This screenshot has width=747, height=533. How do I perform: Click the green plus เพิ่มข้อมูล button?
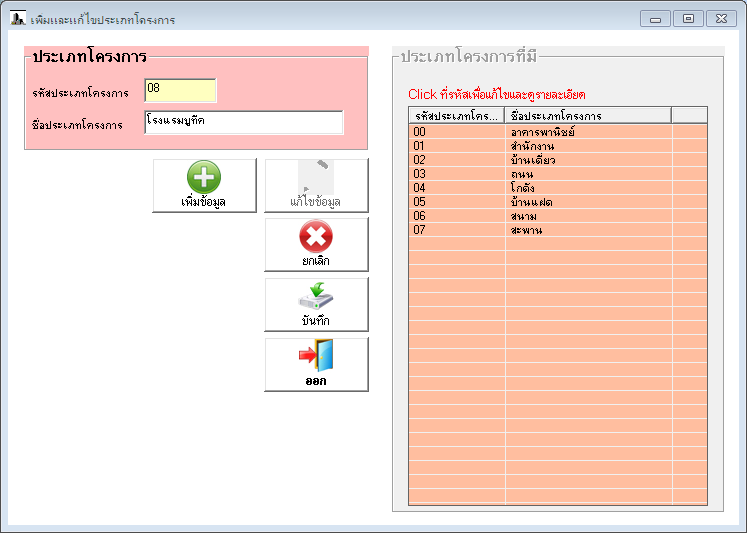pyautogui.click(x=204, y=185)
